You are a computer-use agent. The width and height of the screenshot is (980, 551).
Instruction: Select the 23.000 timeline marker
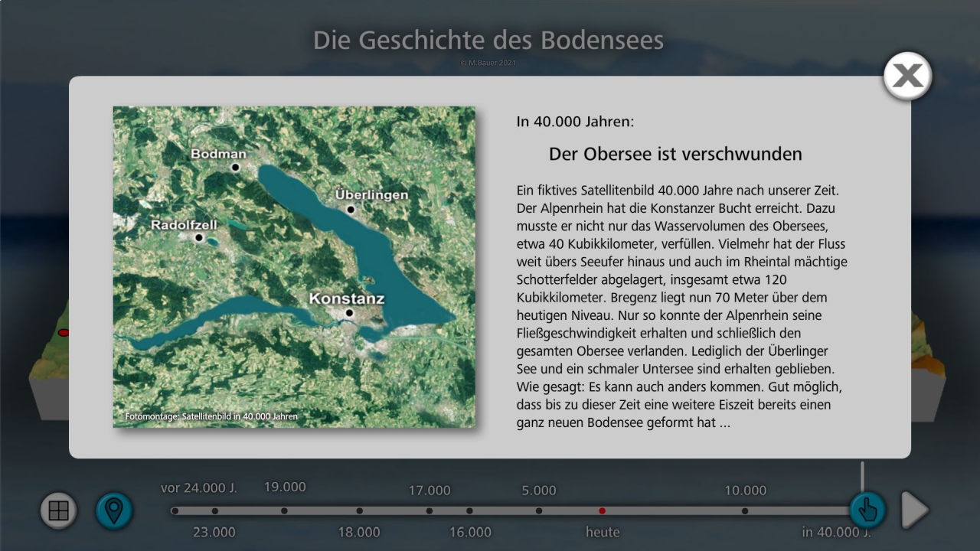point(215,510)
